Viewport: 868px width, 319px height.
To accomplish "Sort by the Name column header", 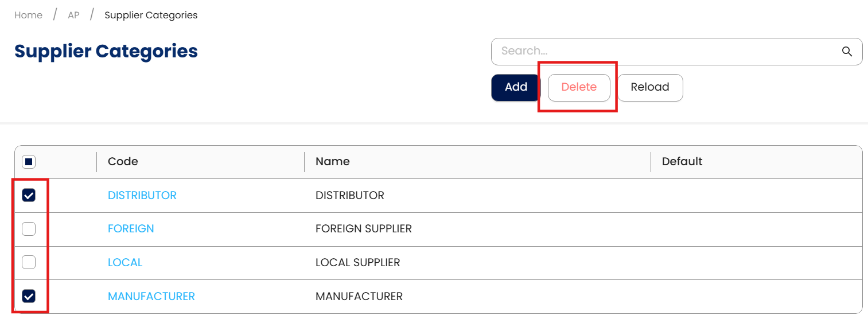I will click(x=333, y=162).
